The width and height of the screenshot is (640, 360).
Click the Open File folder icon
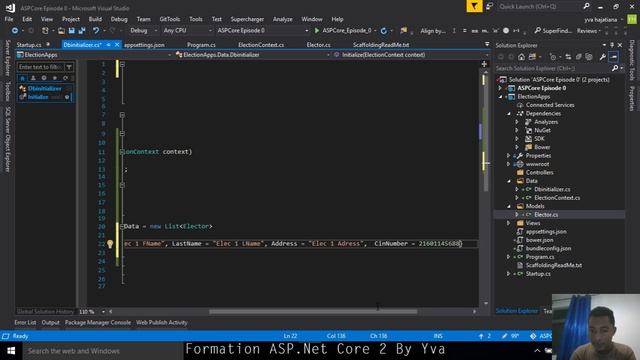pos(61,31)
